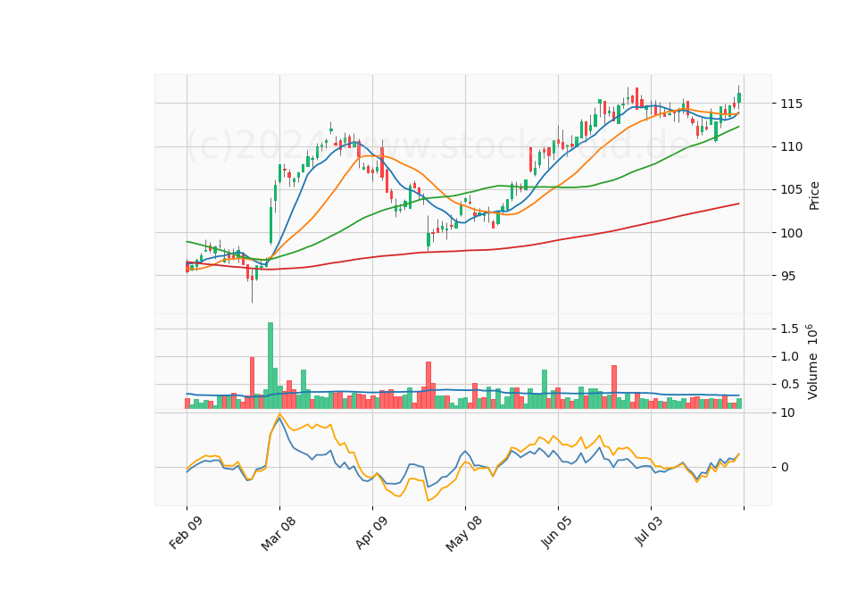857x616 pixels.
Task: Click the Jun 05 date label
Action: (557, 532)
